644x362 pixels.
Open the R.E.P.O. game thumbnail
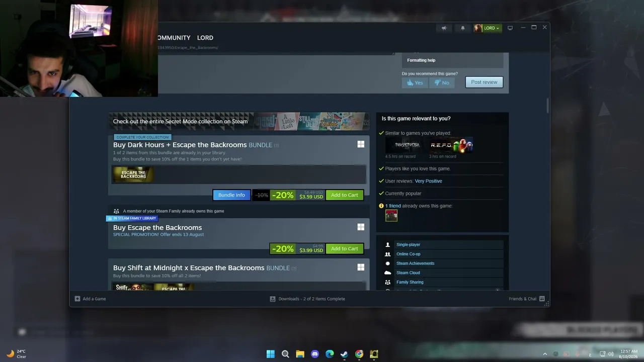451,145
